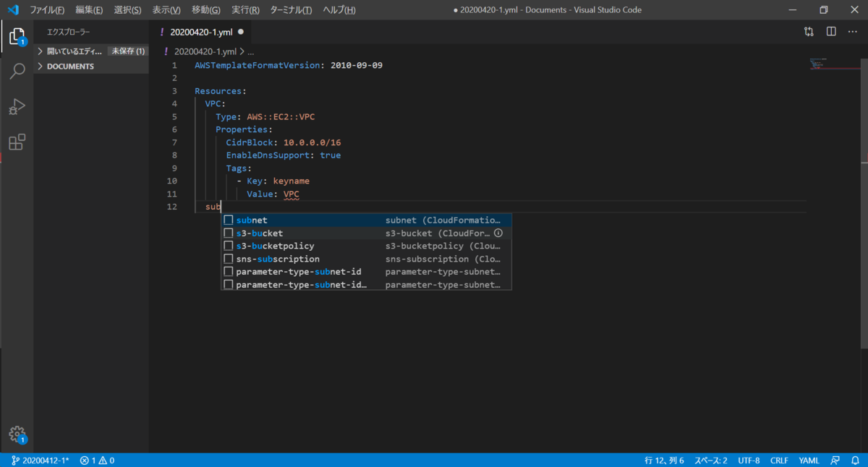Choose the sns-subscription suggestion
The height and width of the screenshot is (467, 868).
point(366,259)
